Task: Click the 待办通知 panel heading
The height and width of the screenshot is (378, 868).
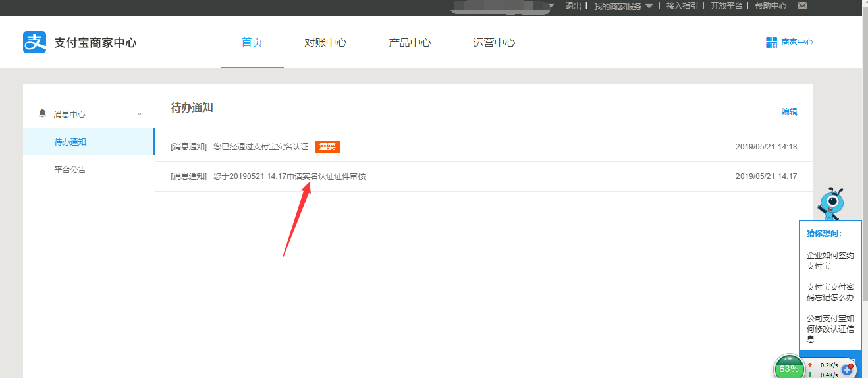Action: click(192, 107)
